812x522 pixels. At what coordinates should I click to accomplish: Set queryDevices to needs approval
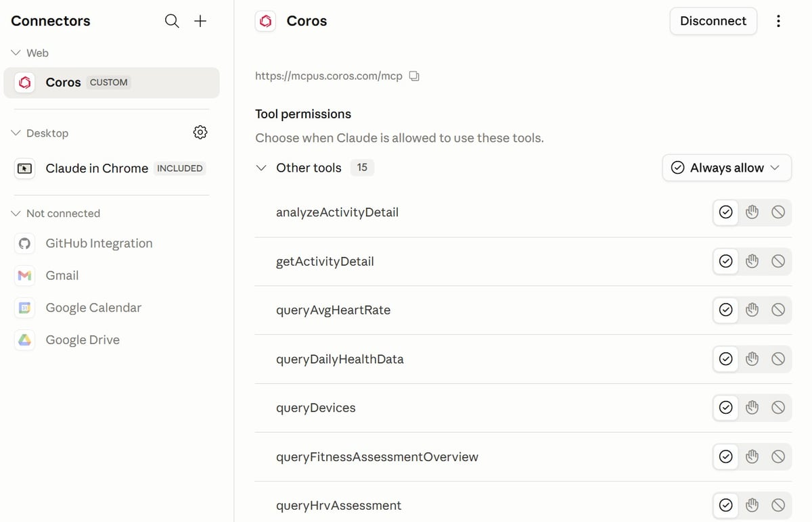pyautogui.click(x=752, y=408)
